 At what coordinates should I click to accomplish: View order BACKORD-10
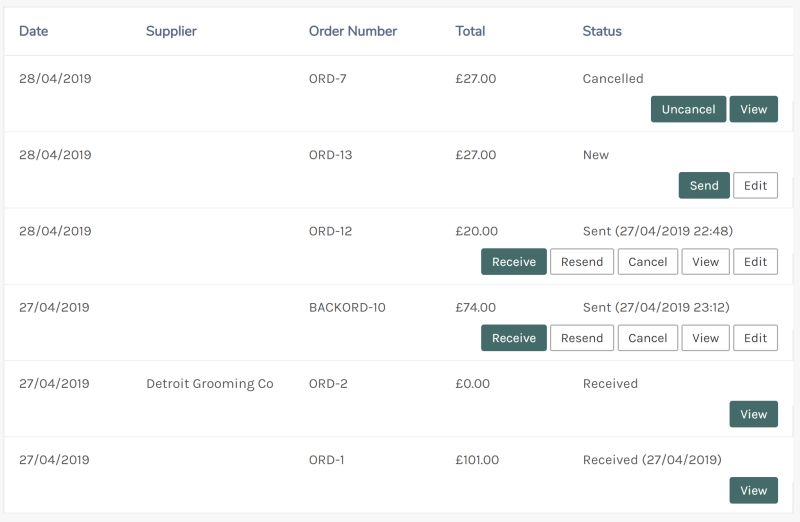pos(705,338)
